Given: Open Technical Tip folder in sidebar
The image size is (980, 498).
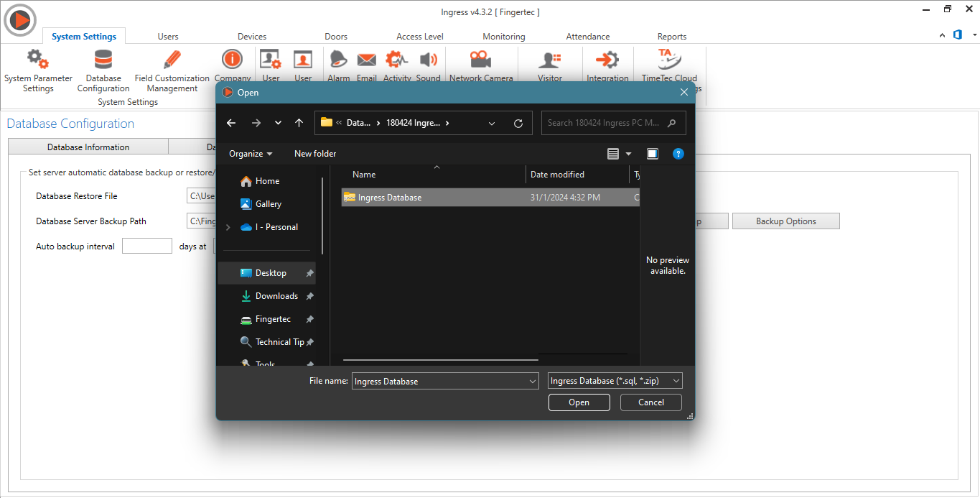Looking at the screenshot, I should (x=272, y=342).
